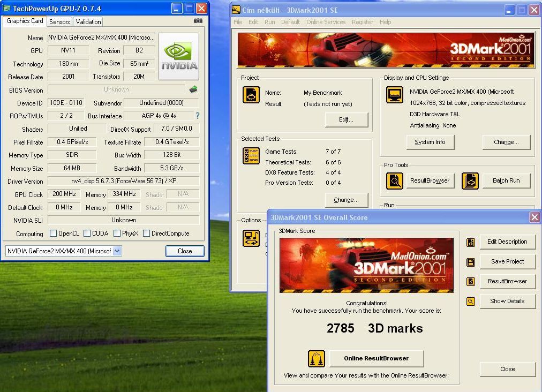This screenshot has height=392, width=542.
Task: Open the Online Services menu
Action: pyautogui.click(x=326, y=22)
